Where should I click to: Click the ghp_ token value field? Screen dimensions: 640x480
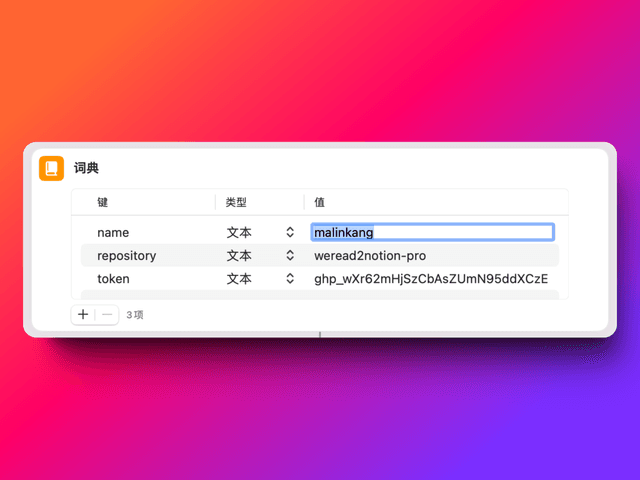pyautogui.click(x=430, y=279)
